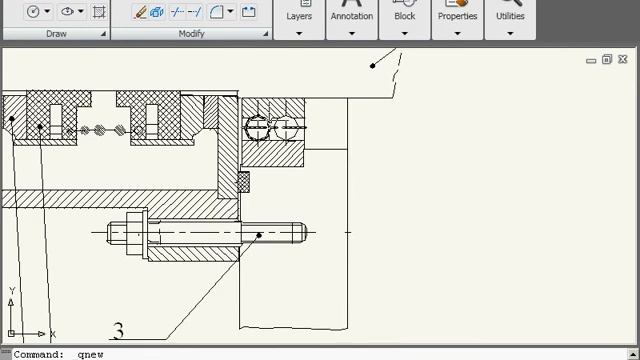The image size is (640, 360).
Task: Select the Ellipse draw tool
Action: (67, 11)
